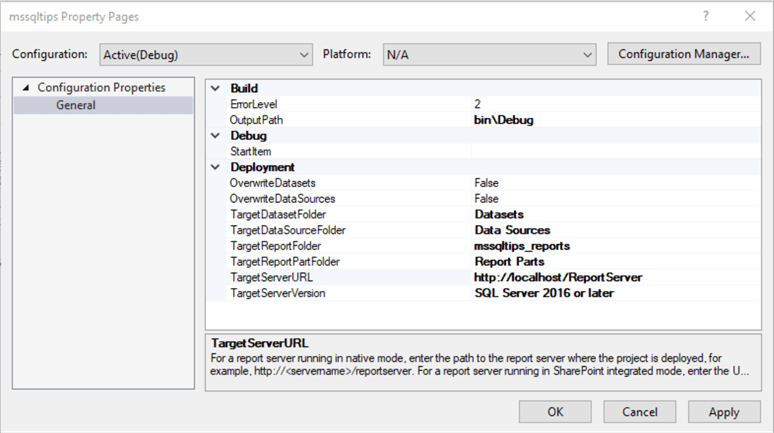
Task: Click the OK button
Action: click(555, 412)
